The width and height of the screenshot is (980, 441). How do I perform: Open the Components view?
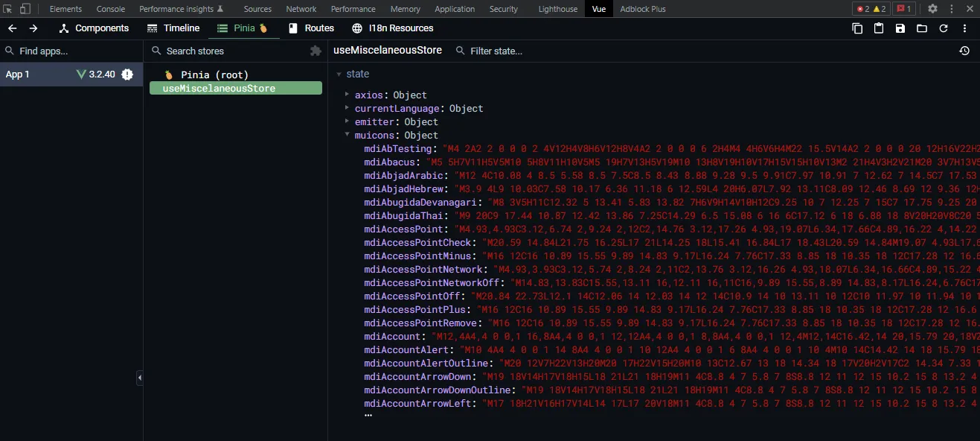[94, 28]
